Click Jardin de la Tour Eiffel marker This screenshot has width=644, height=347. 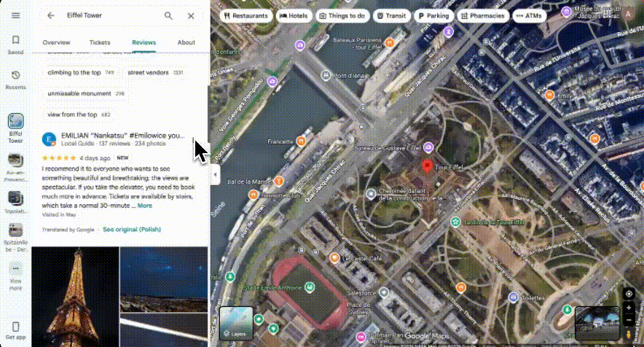(455, 222)
